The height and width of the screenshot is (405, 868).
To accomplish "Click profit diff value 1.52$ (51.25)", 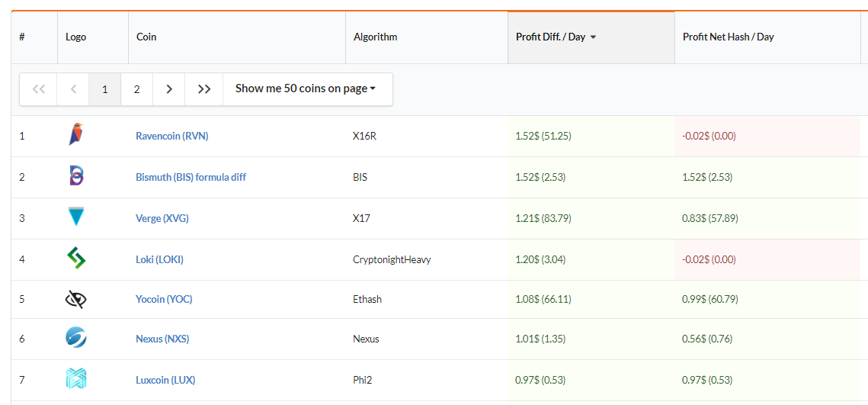I will tap(543, 136).
